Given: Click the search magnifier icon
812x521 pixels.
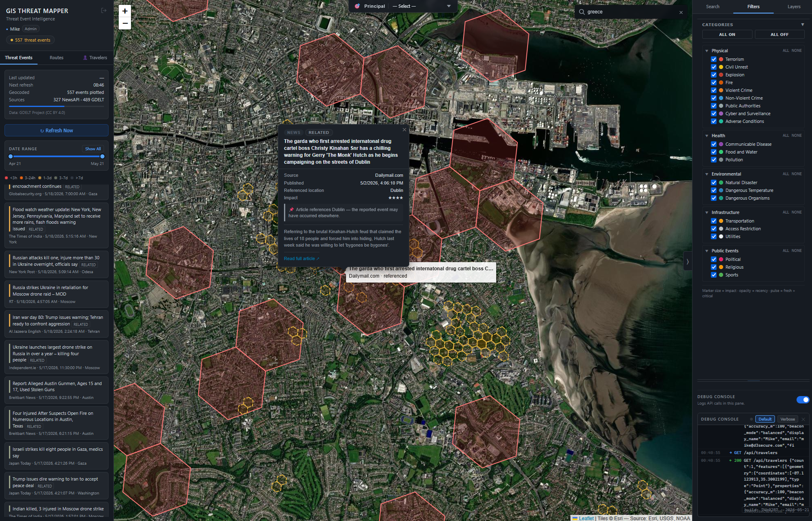Looking at the screenshot, I should 582,12.
